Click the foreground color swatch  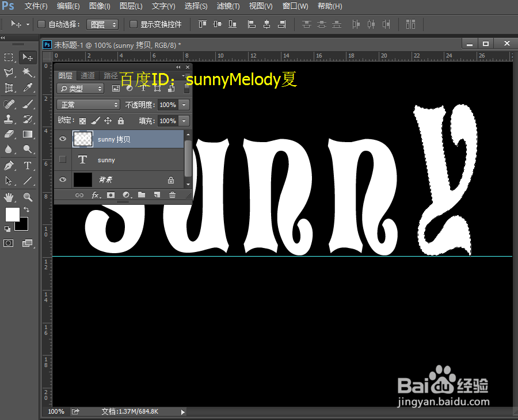coord(12,214)
